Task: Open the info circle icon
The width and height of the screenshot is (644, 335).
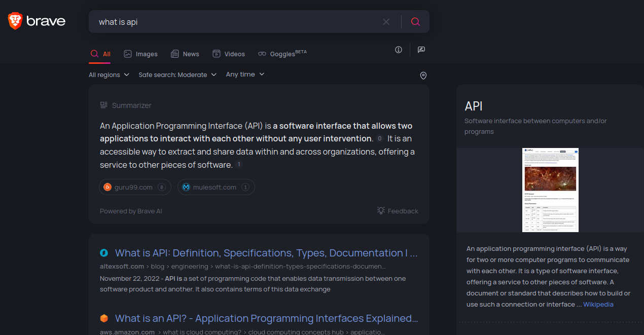Action: tap(399, 50)
